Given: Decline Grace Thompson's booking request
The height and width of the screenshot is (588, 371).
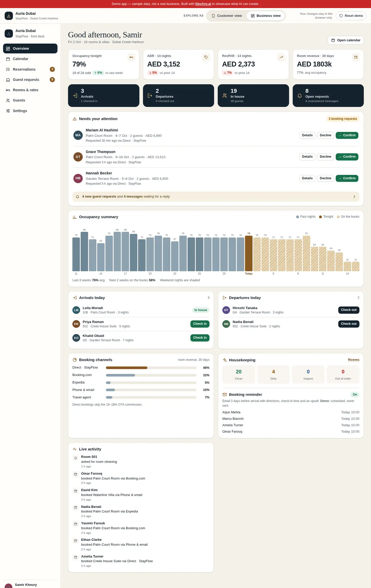Looking at the screenshot, I should click(x=326, y=157).
